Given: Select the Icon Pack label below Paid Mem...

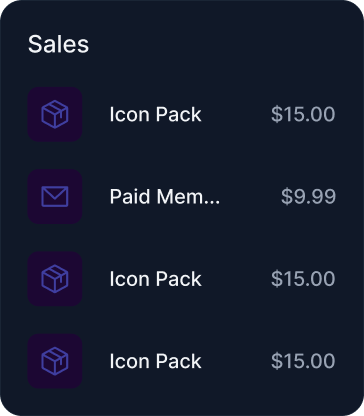Looking at the screenshot, I should click(155, 279).
